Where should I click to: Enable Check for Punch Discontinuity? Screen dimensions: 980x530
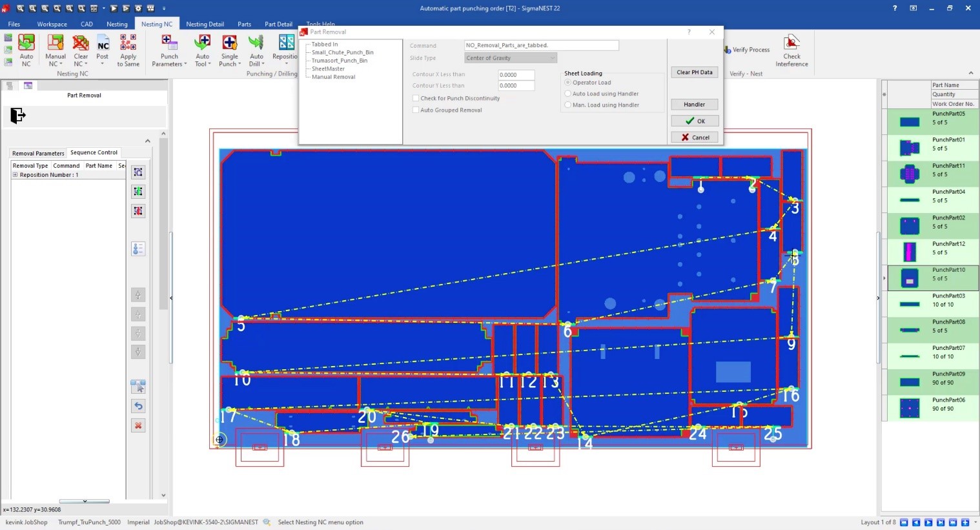tap(416, 98)
